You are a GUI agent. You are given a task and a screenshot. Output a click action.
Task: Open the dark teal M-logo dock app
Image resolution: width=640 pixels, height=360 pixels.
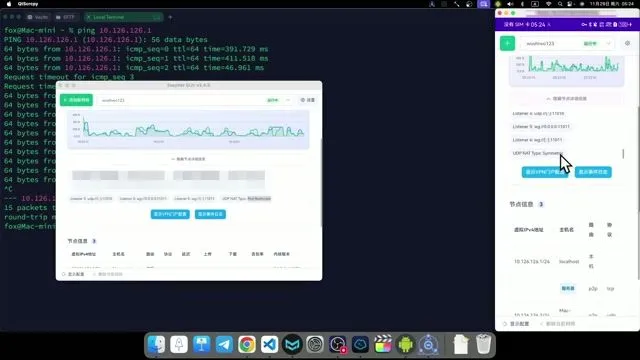point(292,344)
